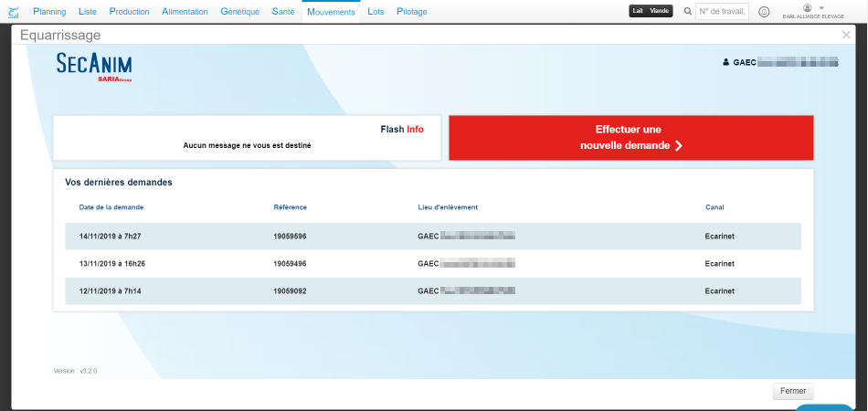Click Ecarinet in the 19059496 row

pos(720,264)
